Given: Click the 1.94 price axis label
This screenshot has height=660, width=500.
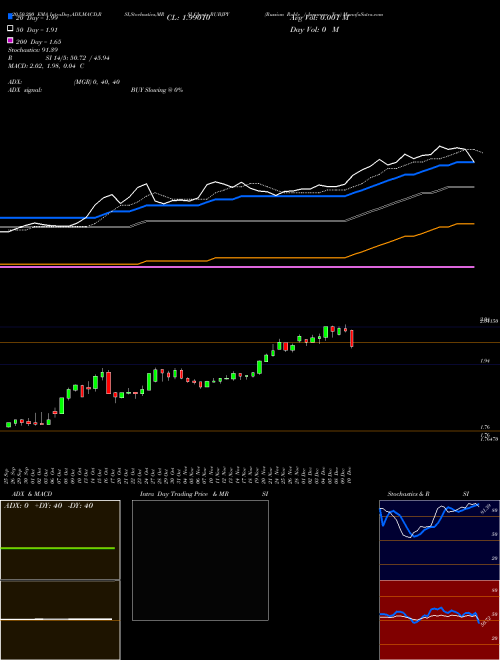Looking at the screenshot, I should [484, 361].
